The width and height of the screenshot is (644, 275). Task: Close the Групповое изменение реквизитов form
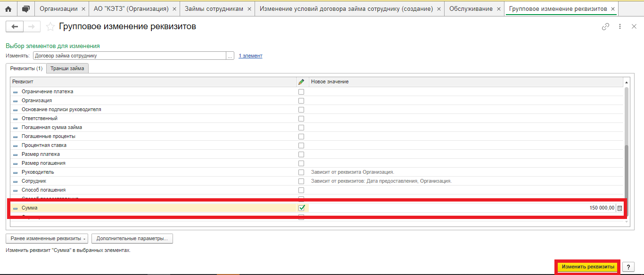coord(634,27)
